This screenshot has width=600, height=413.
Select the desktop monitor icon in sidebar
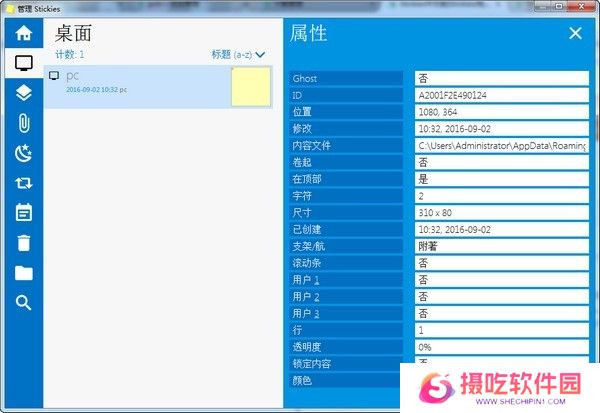[24, 63]
